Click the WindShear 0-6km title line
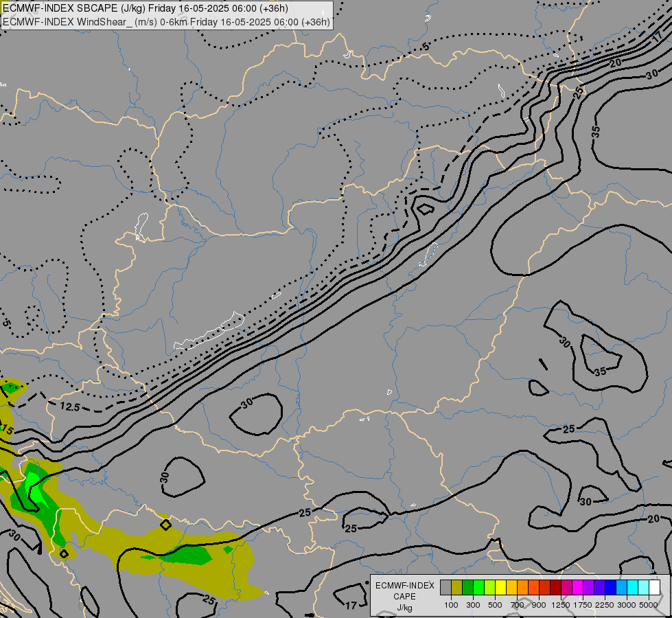 pos(166,21)
